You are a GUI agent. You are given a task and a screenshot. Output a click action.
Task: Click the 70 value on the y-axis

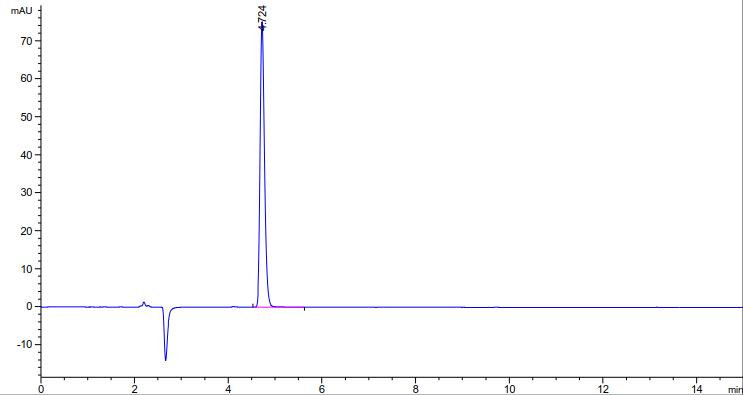pos(28,41)
